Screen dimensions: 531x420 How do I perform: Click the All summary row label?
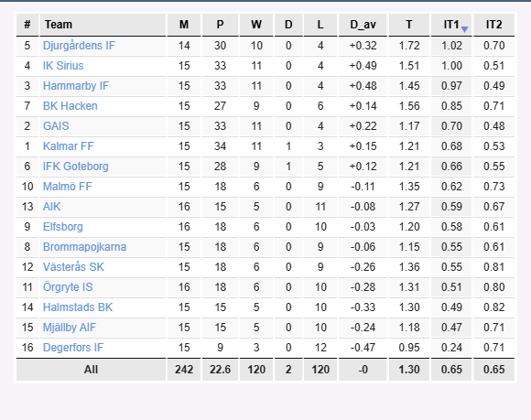pos(92,370)
